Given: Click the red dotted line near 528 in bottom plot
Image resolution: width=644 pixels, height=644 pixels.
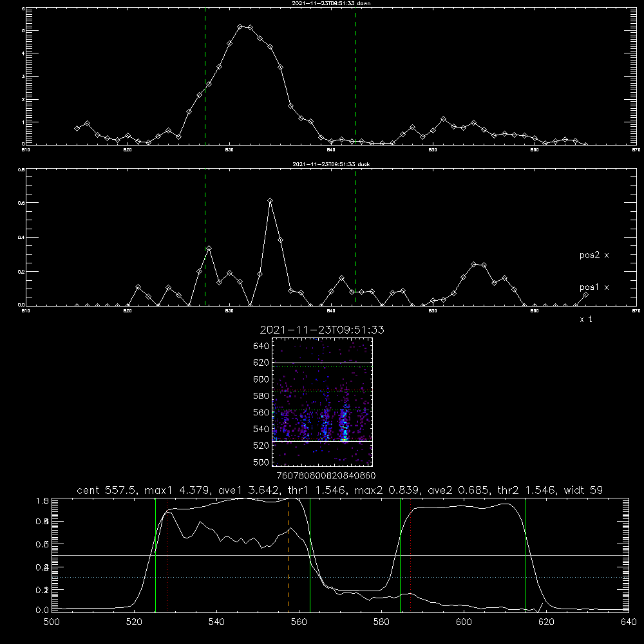Looking at the screenshot, I should (x=167, y=554).
